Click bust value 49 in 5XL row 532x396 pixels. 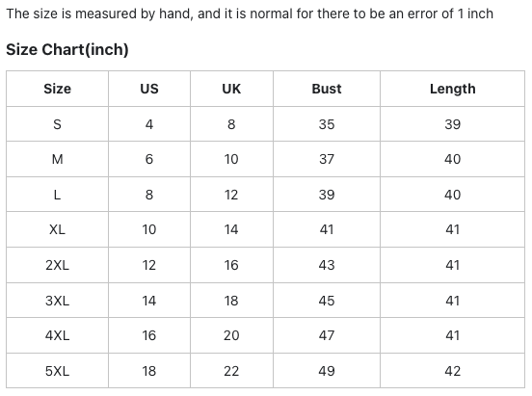tap(327, 371)
